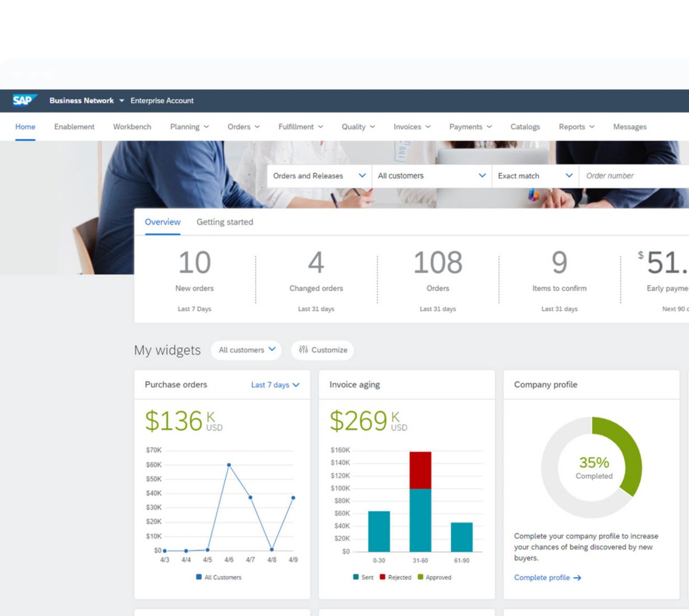Viewport: 689px width, 616px height.
Task: Open the All customers widget filter
Action: (246, 350)
